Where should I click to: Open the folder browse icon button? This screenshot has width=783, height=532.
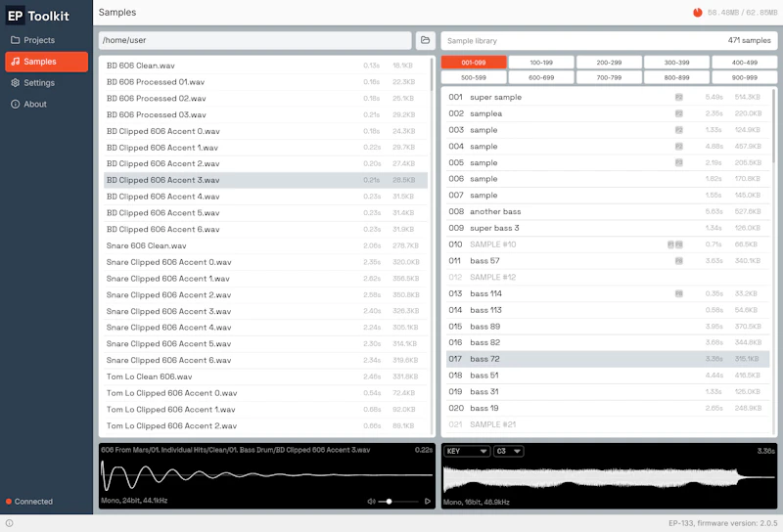pos(425,40)
